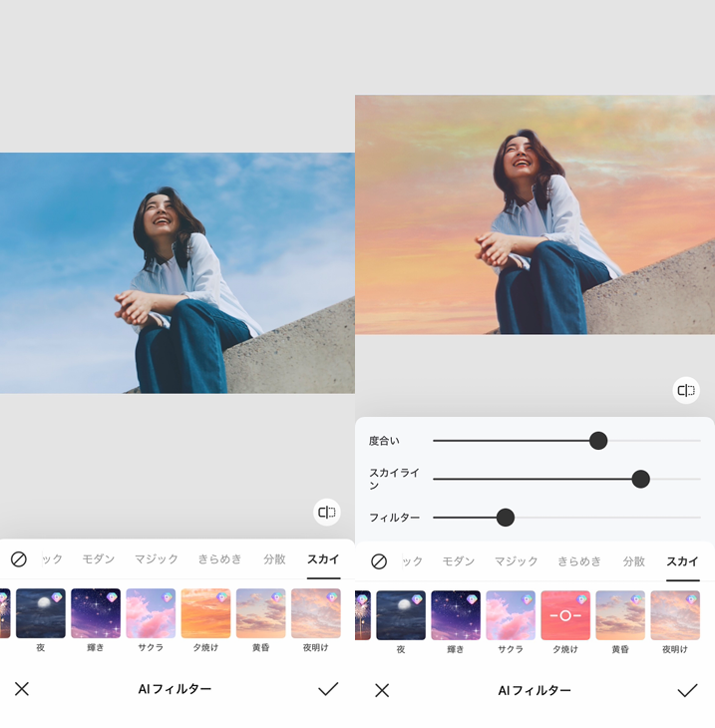Adjust the 度合い slider handle
The image size is (715, 728).
coord(598,441)
